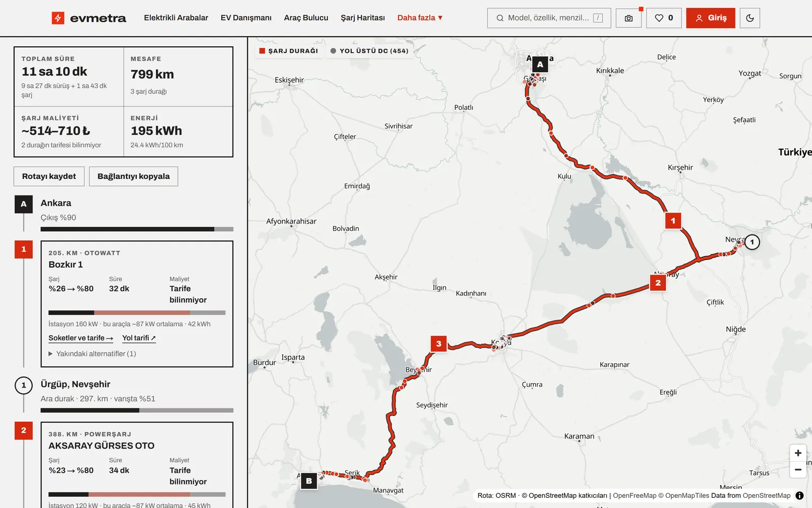
Task: Open the OpenFreeMap attribution link
Action: 634,495
